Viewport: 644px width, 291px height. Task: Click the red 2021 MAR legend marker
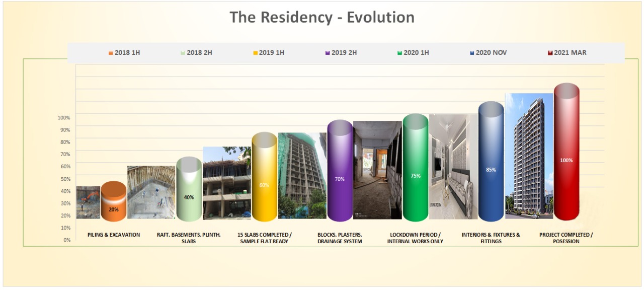[550, 53]
